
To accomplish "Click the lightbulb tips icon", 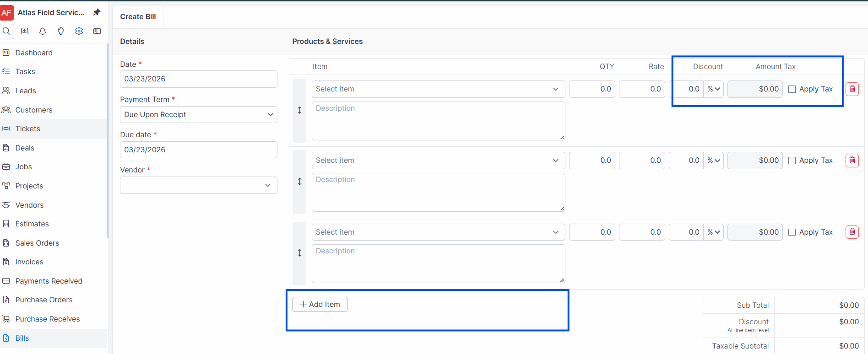I will coord(61,31).
